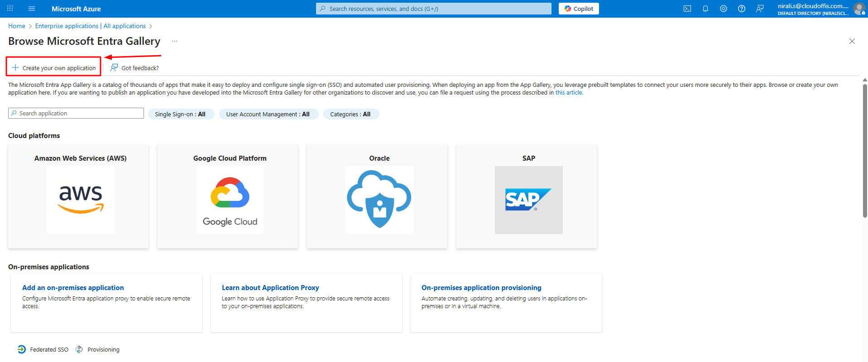Screen dimensions: 868x362
Task: Open Add an on-premises application
Action: (x=73, y=288)
